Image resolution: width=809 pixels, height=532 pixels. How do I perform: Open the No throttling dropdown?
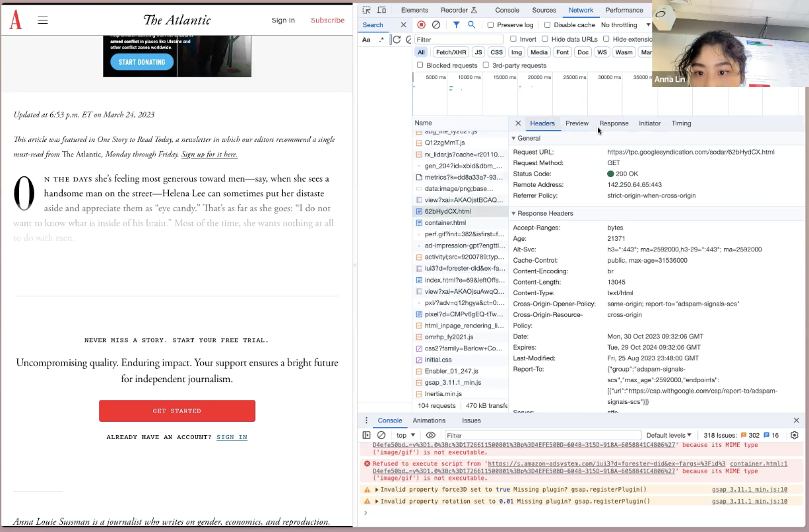[625, 25]
